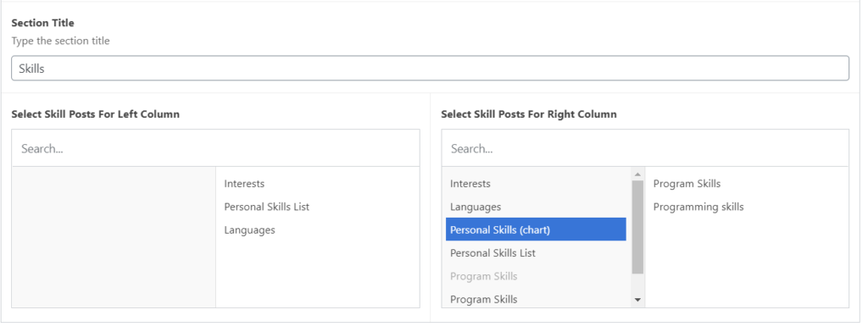Remove Personal Skills List from Left Column selection
Screen dimensions: 868x332
(267, 207)
